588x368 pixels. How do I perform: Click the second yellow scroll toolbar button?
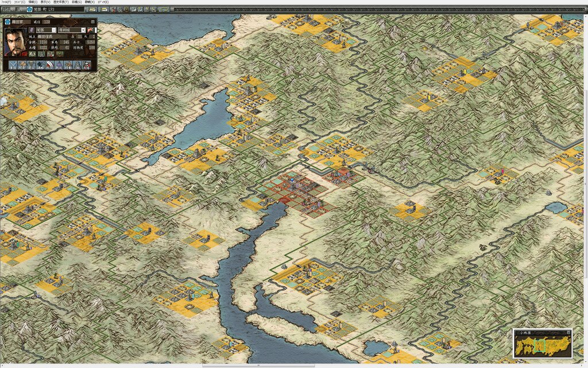point(104,9)
